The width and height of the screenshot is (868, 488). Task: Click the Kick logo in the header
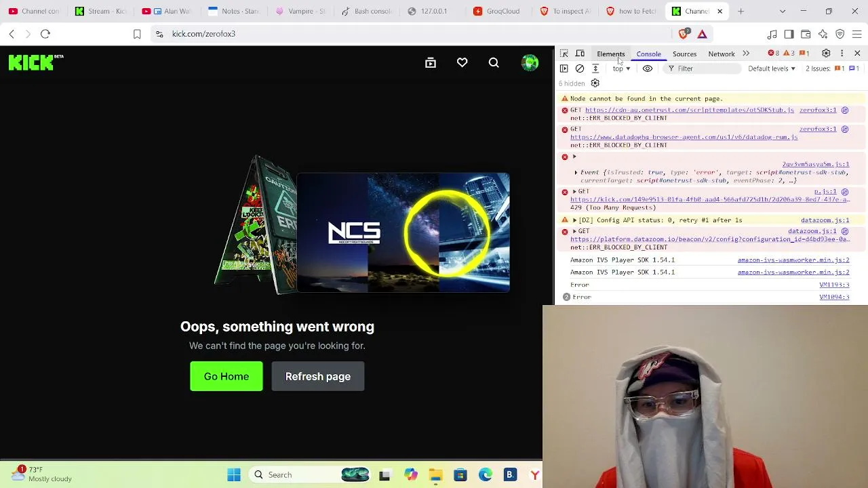click(36, 63)
